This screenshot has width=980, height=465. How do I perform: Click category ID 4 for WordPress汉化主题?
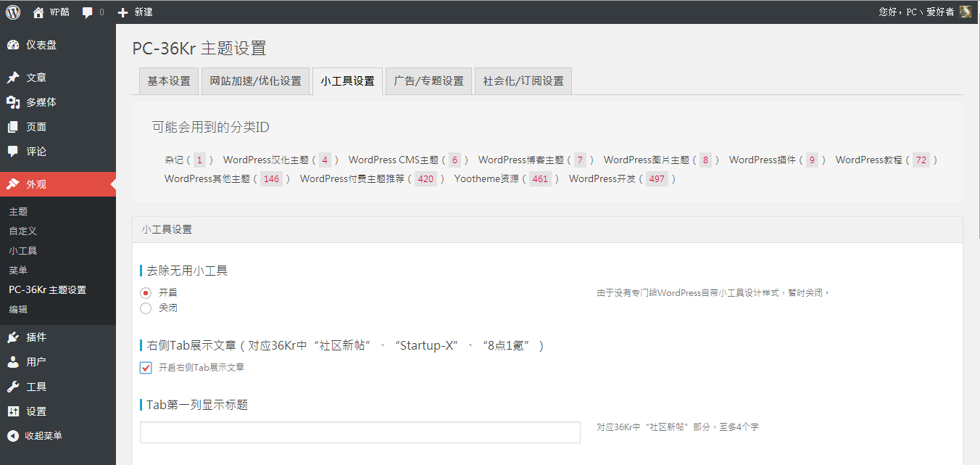325,160
